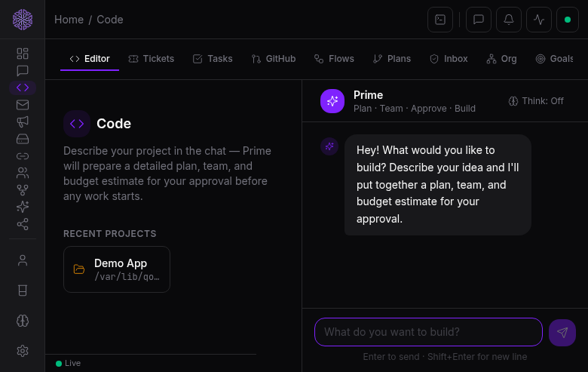Open the messages button in top bar
588x372 pixels.
(x=479, y=20)
